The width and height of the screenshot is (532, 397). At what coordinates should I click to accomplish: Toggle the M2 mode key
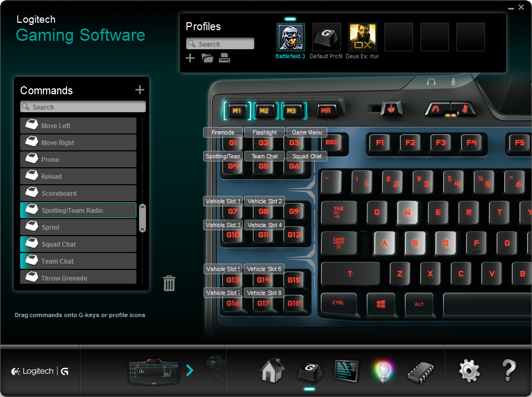pos(264,111)
